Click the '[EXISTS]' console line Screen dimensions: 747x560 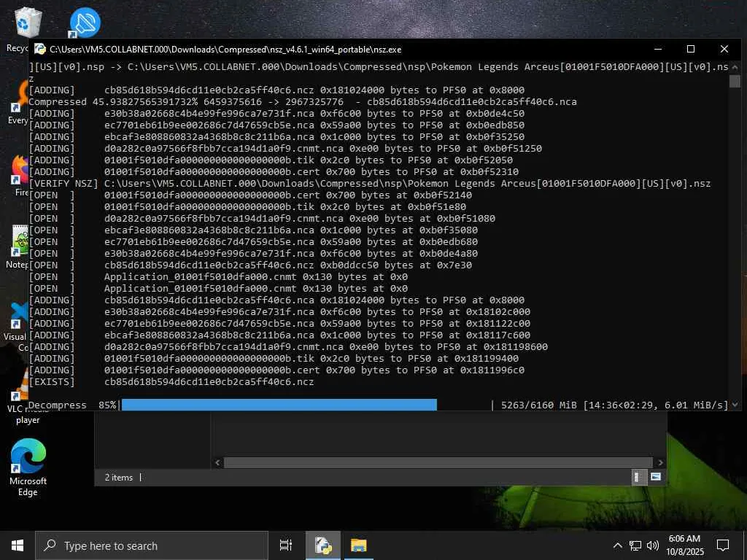[171, 382]
